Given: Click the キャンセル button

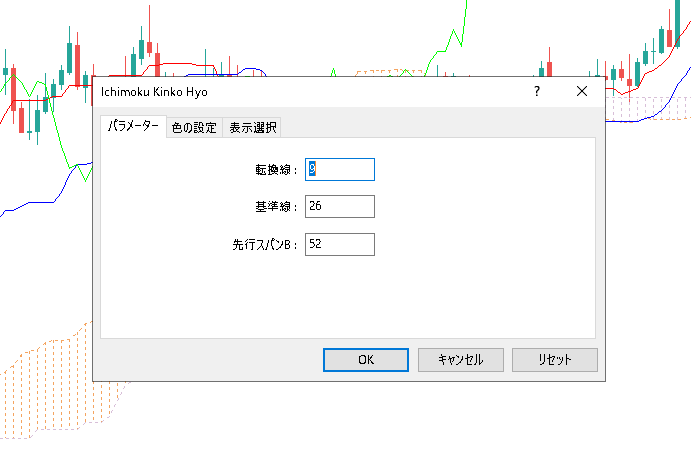Looking at the screenshot, I should click(x=461, y=360).
